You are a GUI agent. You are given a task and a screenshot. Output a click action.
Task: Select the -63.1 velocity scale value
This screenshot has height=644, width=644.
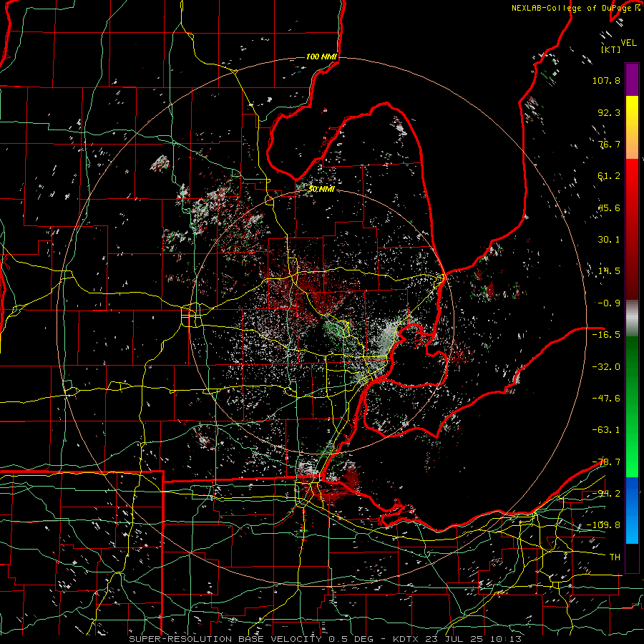[x=606, y=430]
